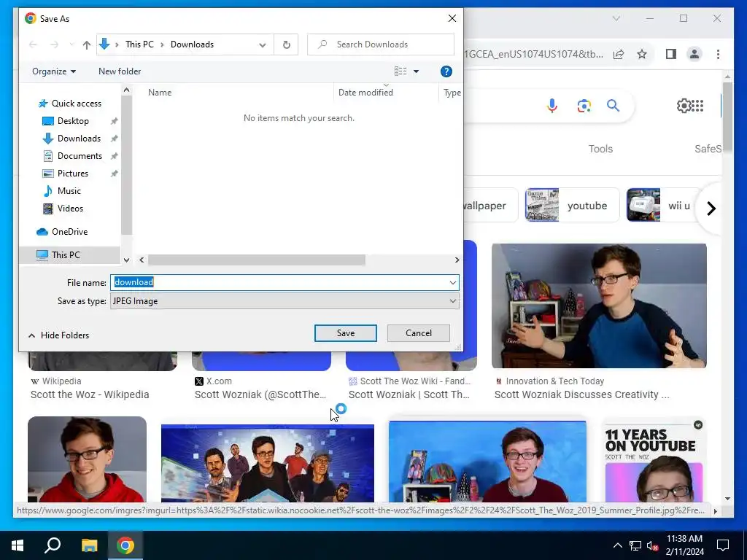Open the Organize menu
Image resolution: width=747 pixels, height=560 pixels.
[54, 71]
